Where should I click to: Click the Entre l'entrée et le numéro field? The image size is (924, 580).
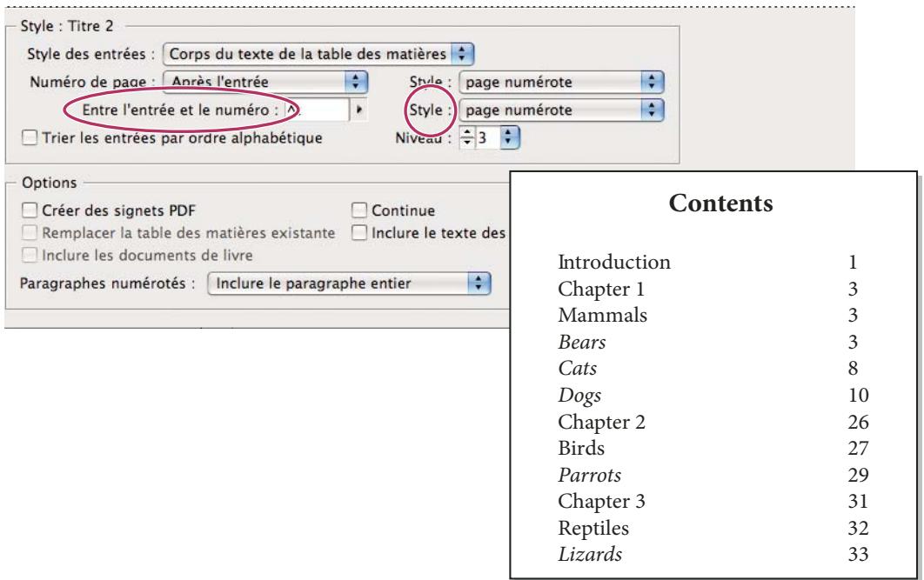coord(317,110)
